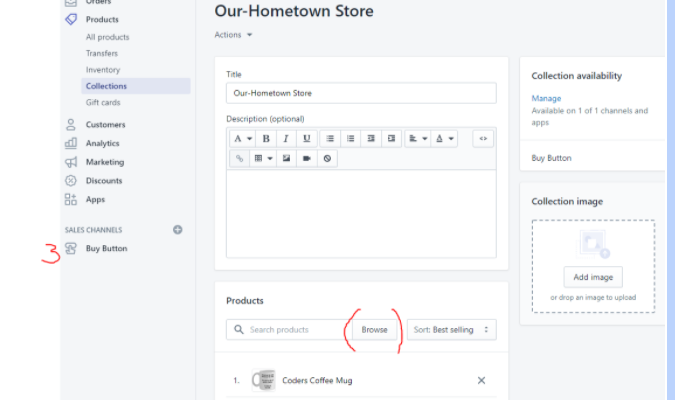Insert image in description editor

pos(286,158)
